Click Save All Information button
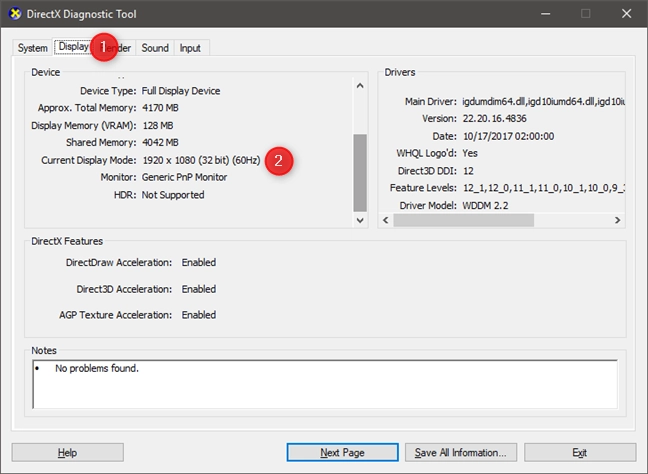Image resolution: width=648 pixels, height=474 pixels. click(460, 453)
